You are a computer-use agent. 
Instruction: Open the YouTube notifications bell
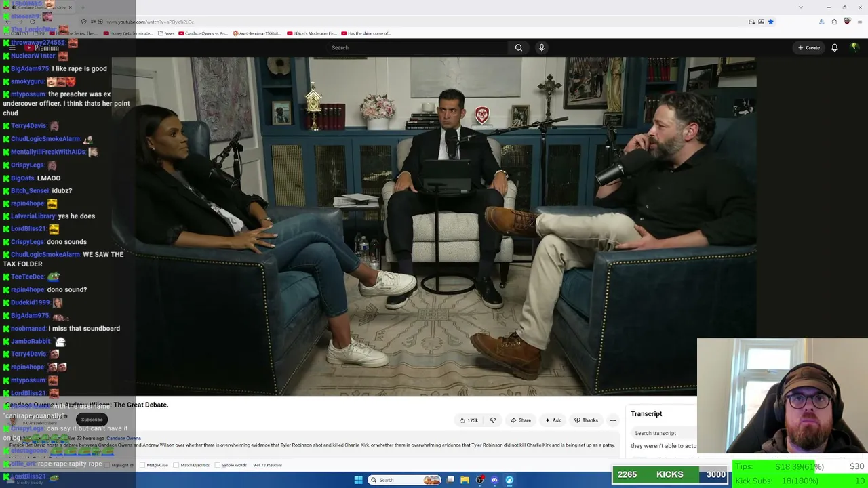(x=835, y=47)
